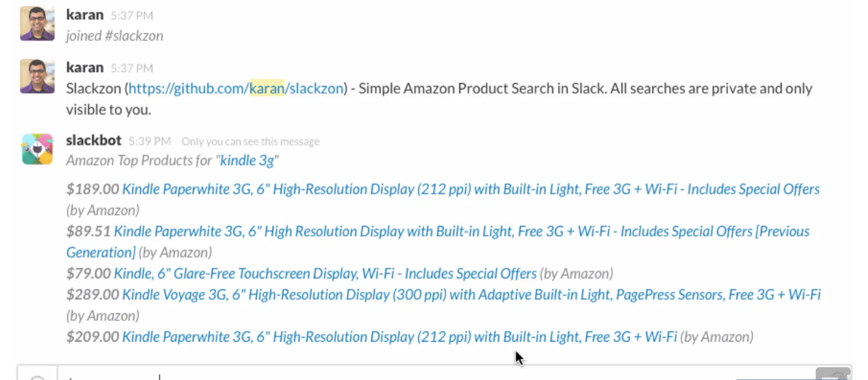Click the 5:37 PM timestamp on the Slackzon description message
Viewport: 868px width, 380px height.
(132, 68)
